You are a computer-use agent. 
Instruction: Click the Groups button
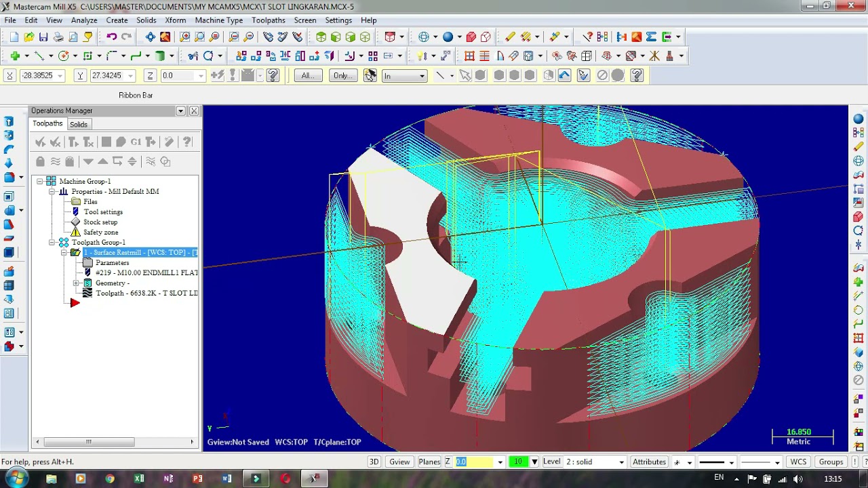tap(831, 462)
